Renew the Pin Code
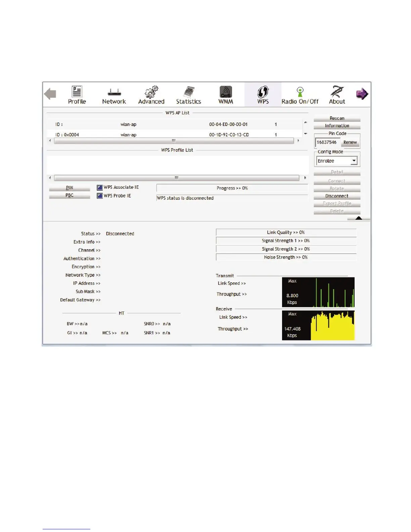The height and width of the screenshot is (532, 411). click(350, 142)
